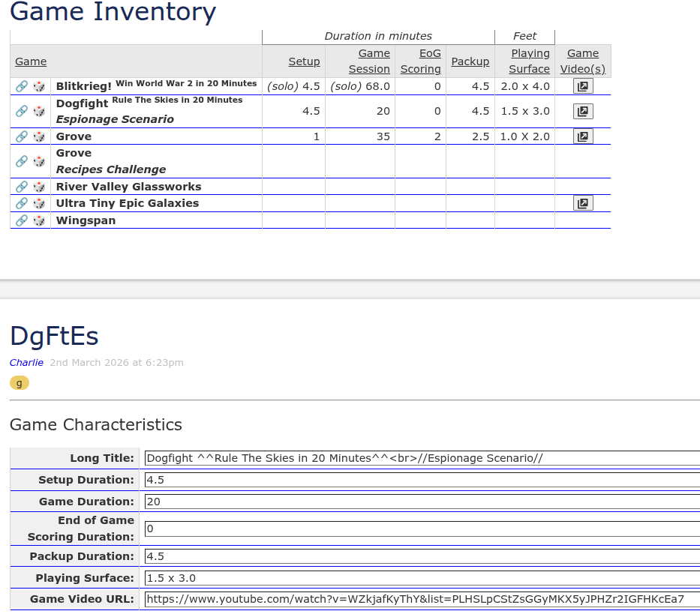Click the Game column header

point(31,61)
